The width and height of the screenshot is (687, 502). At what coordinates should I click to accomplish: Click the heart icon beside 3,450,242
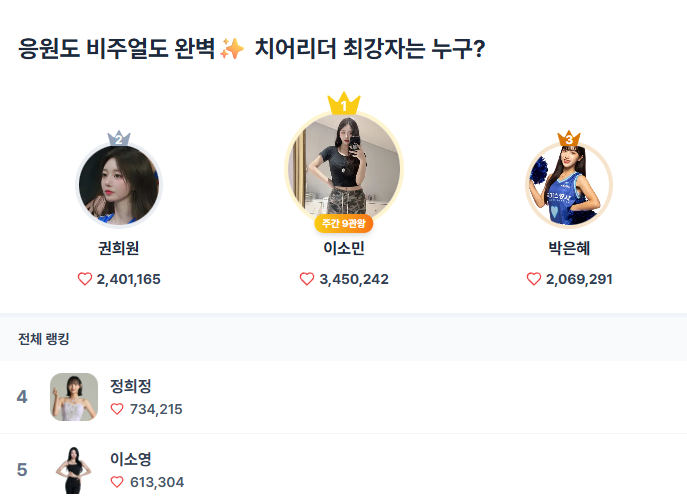click(x=307, y=279)
